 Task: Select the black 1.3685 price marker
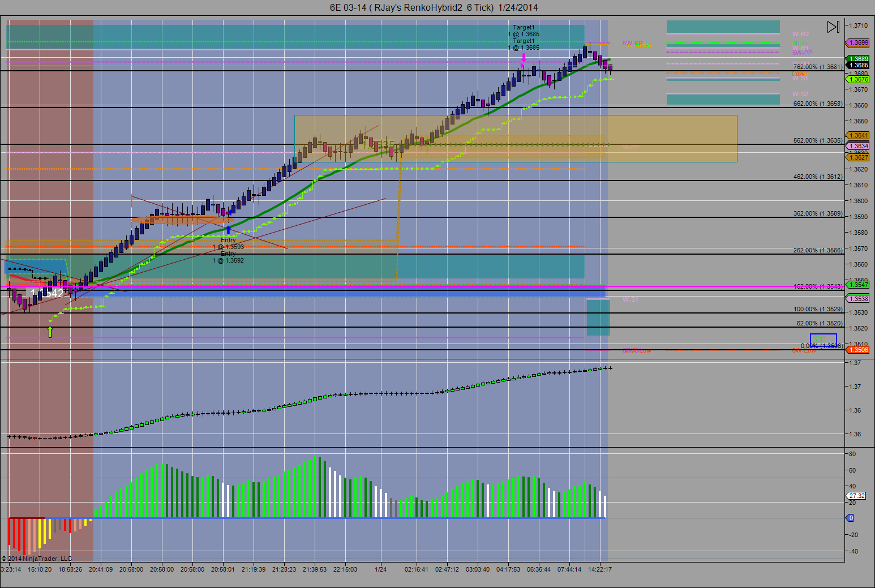coord(858,65)
